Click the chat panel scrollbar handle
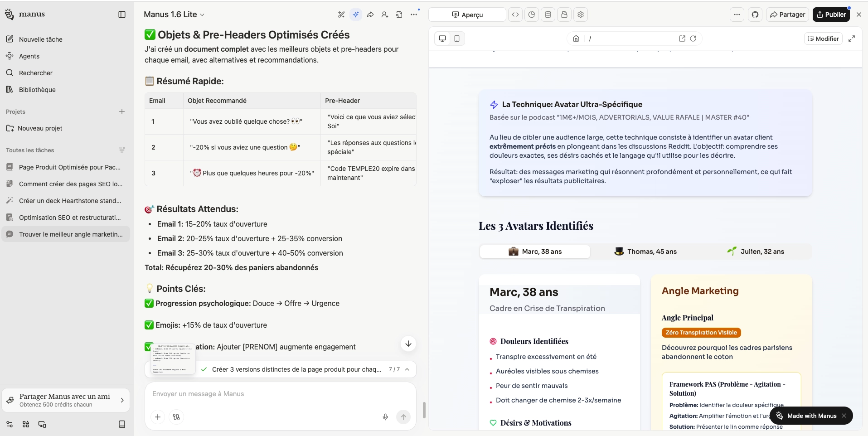This screenshot has height=436, width=868. click(x=424, y=410)
